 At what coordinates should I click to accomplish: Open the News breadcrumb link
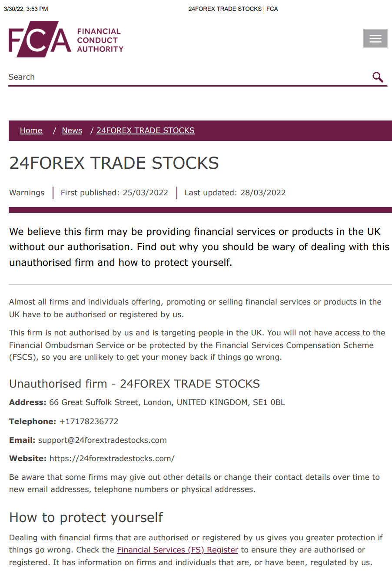(x=72, y=131)
